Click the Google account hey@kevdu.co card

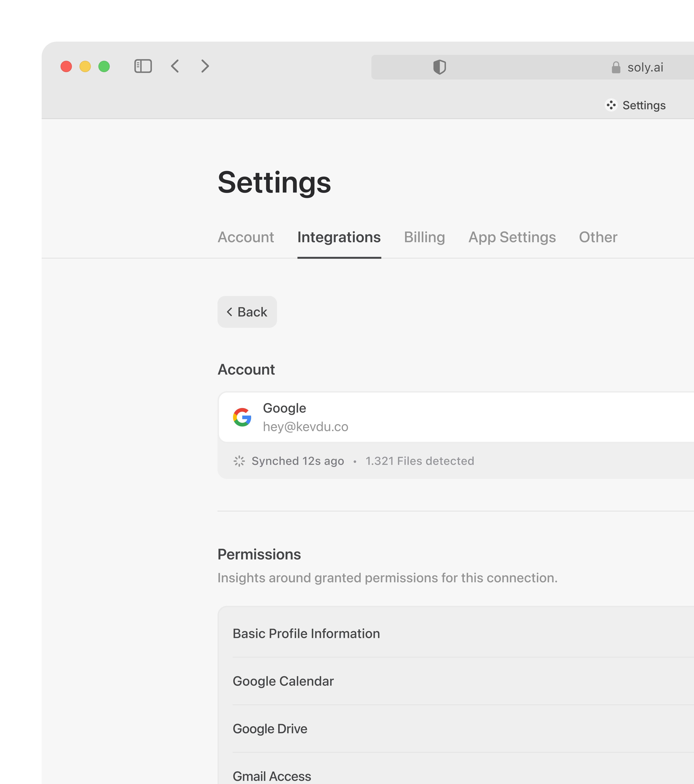422,417
